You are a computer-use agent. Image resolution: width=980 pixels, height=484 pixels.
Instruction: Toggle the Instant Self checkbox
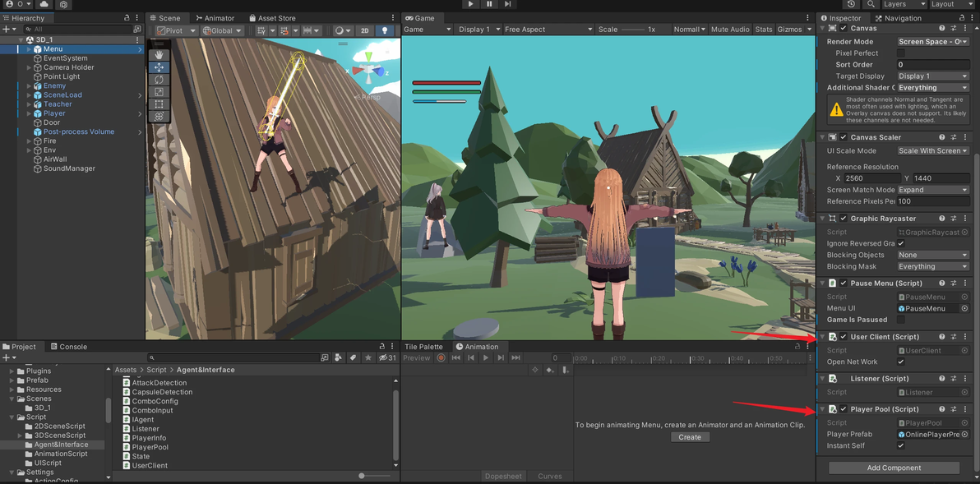(x=901, y=445)
